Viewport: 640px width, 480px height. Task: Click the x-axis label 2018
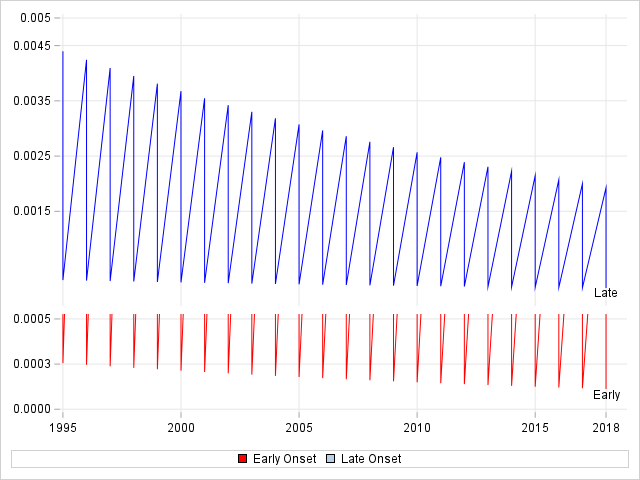[x=606, y=427]
